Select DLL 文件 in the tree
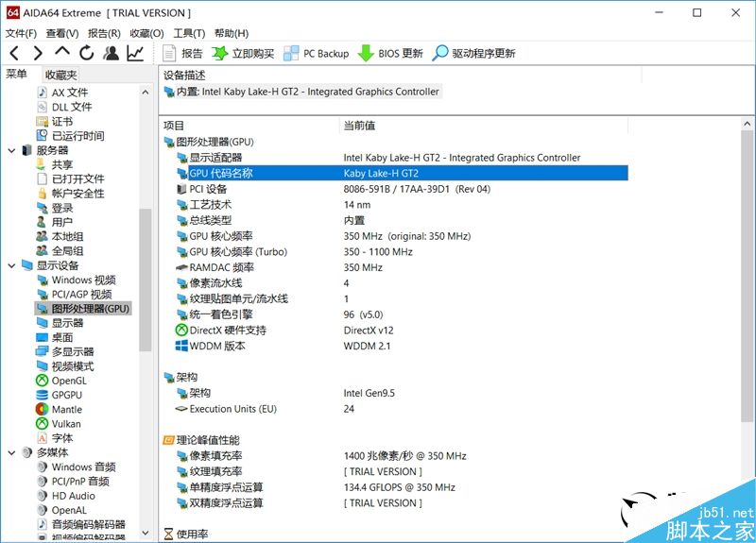Viewport: 756px width, 543px height. [x=64, y=107]
